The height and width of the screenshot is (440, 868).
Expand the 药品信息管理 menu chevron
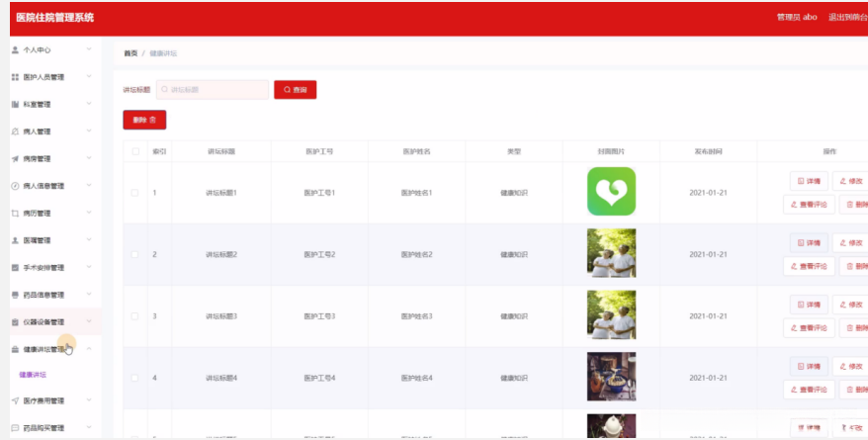pyautogui.click(x=89, y=295)
